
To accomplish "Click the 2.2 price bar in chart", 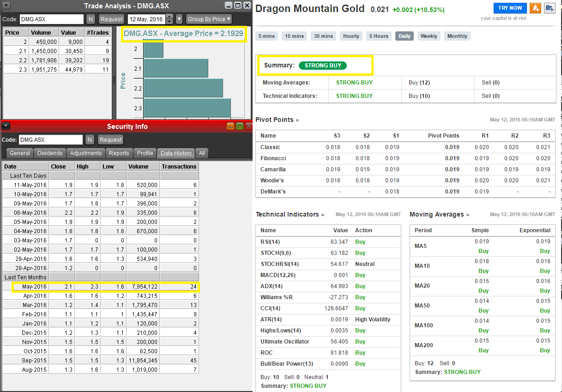I will click(x=183, y=88).
